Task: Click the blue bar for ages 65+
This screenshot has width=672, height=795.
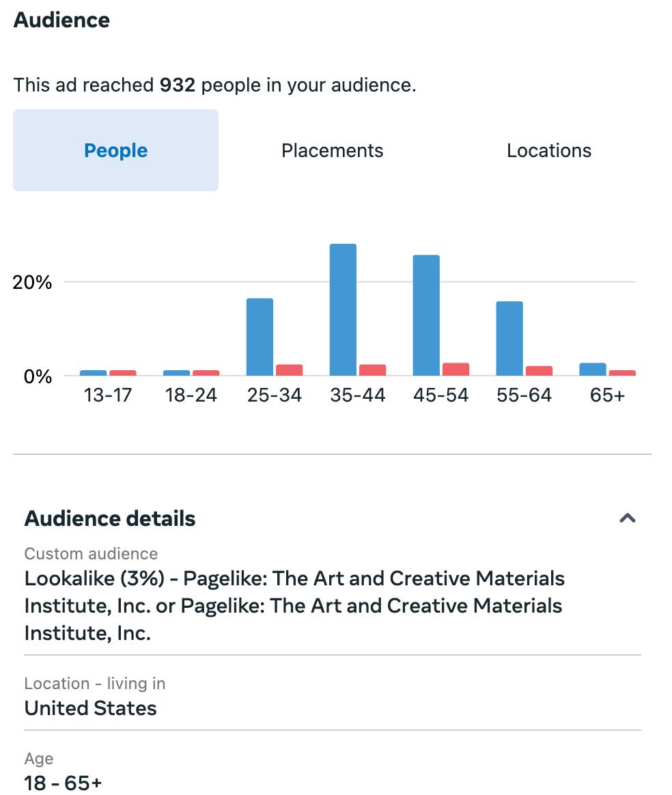Action: point(592,369)
